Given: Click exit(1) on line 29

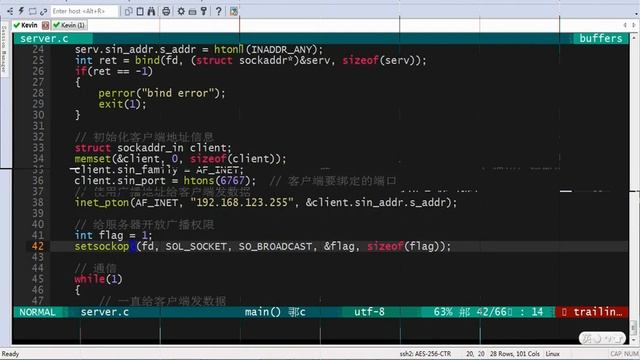Looking at the screenshot, I should tap(119, 104).
